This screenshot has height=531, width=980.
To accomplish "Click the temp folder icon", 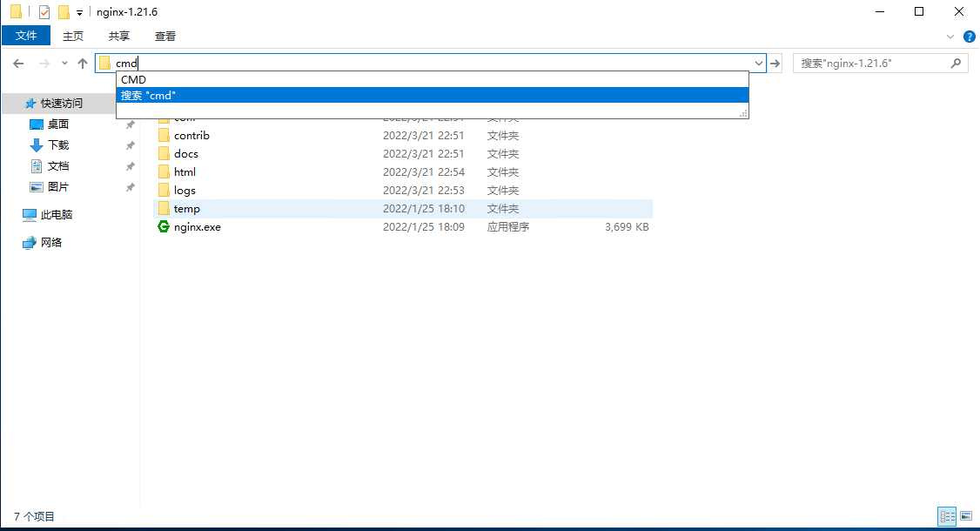I will click(164, 208).
